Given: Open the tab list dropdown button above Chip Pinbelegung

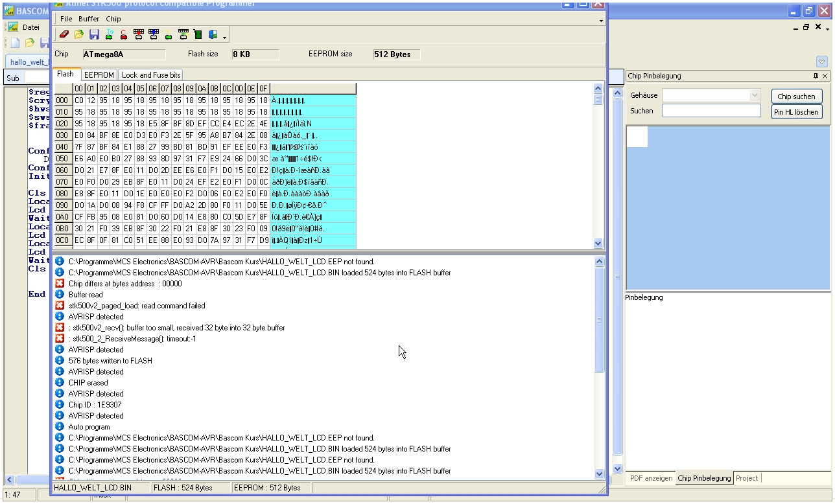Looking at the screenshot, I should 822,62.
